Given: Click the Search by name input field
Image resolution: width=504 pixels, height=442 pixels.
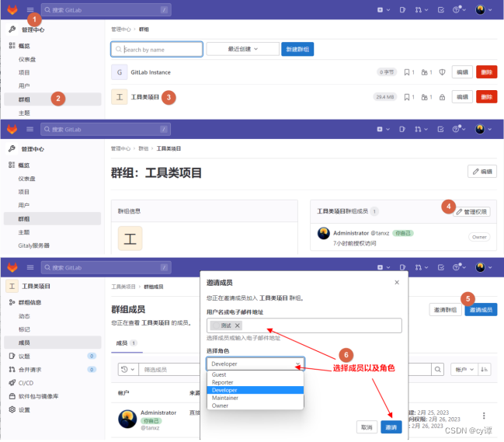Looking at the screenshot, I should click(157, 49).
